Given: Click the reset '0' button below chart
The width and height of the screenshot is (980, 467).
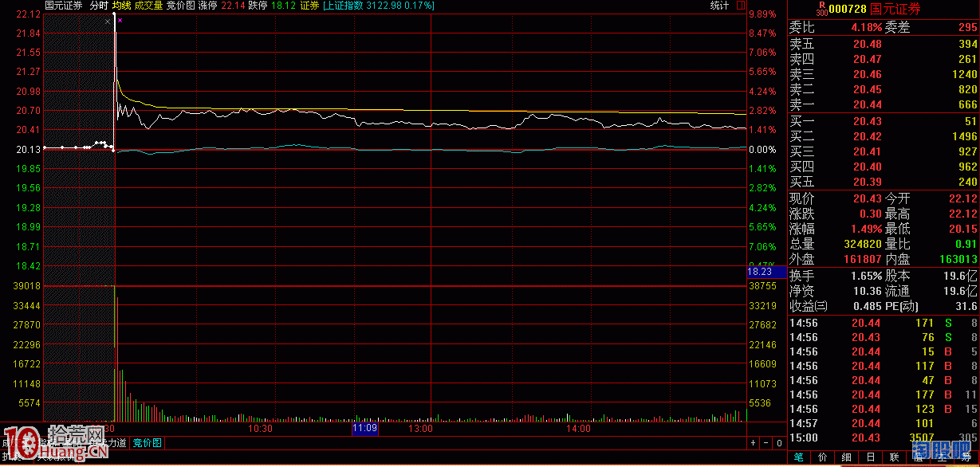Looking at the screenshot, I should 779,443.
